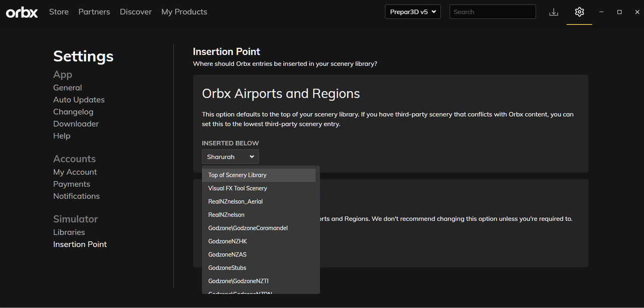The width and height of the screenshot is (644, 308).
Task: Open the downloads queue icon
Action: (x=553, y=12)
